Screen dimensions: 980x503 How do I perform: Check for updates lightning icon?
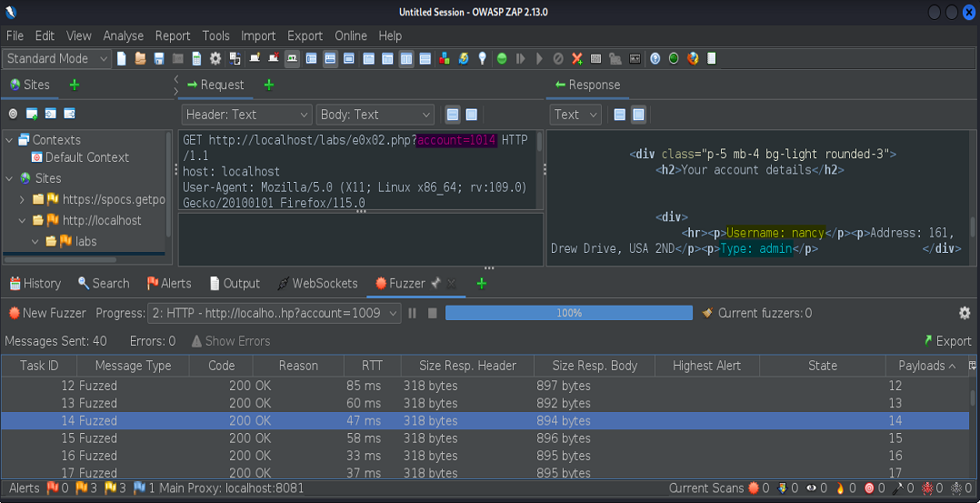(x=463, y=59)
